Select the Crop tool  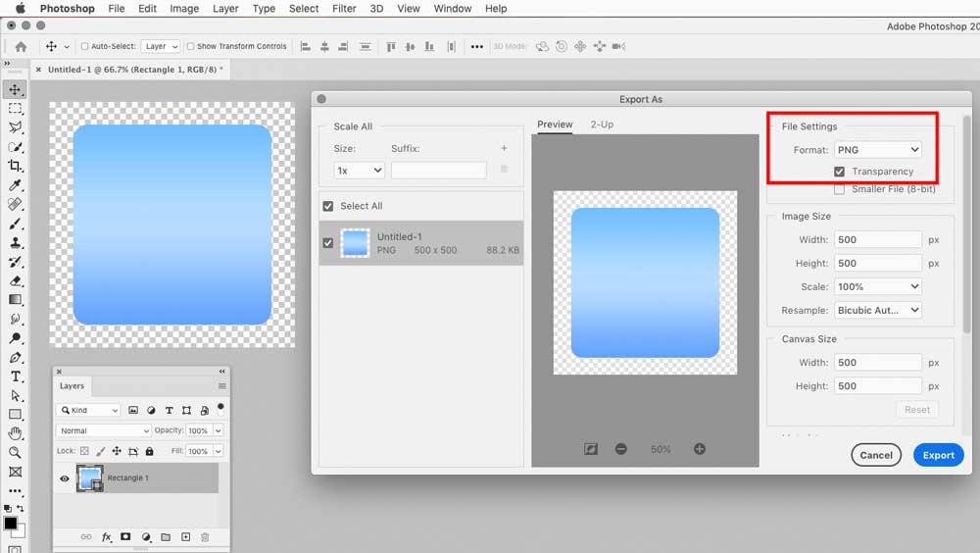pyautogui.click(x=15, y=166)
